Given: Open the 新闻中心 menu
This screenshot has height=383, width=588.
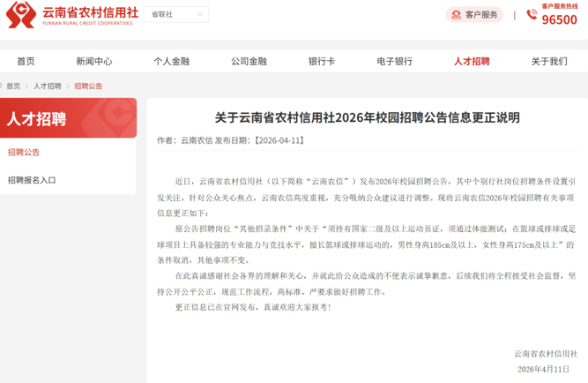Looking at the screenshot, I should tap(93, 62).
